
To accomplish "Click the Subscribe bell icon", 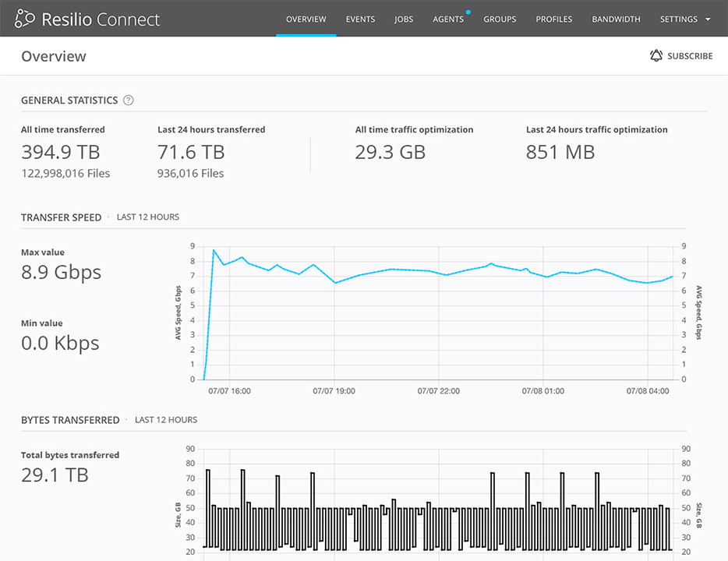I will tap(656, 56).
